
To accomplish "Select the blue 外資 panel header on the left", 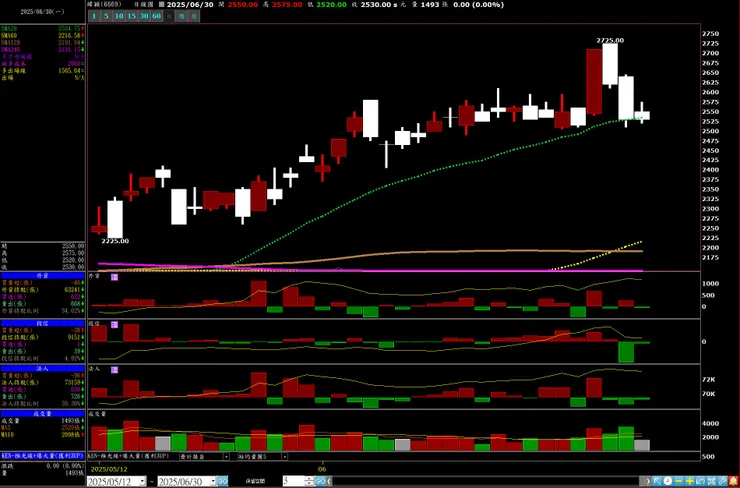I will (x=42, y=276).
